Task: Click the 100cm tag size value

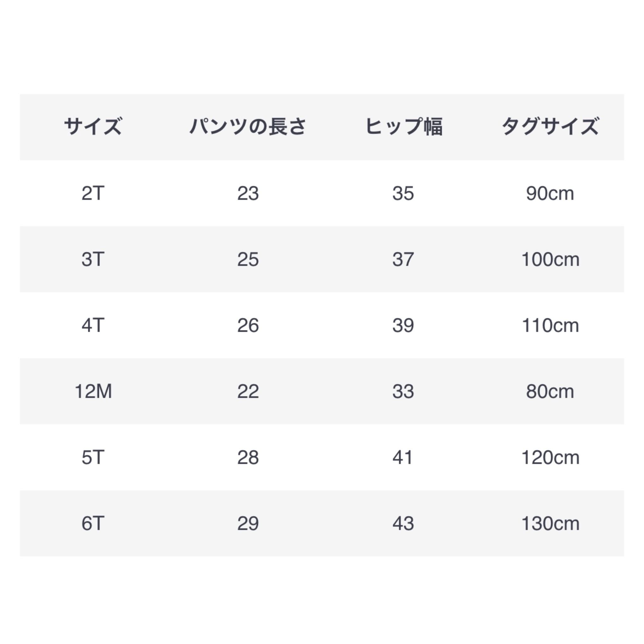Action: coord(550,259)
